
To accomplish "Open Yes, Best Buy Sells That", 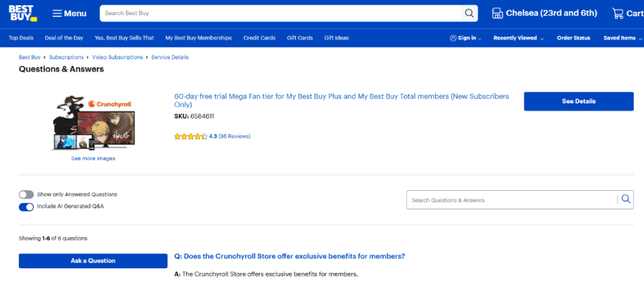I will click(124, 38).
